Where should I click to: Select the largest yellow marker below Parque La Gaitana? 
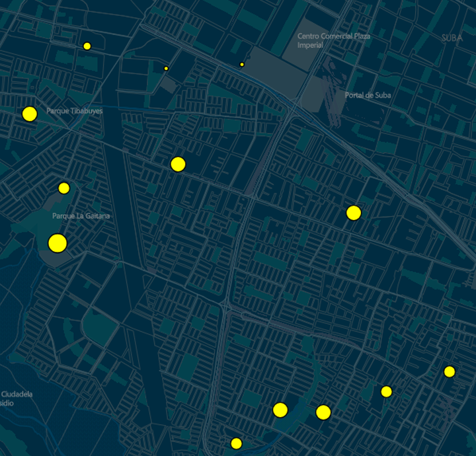click(58, 243)
